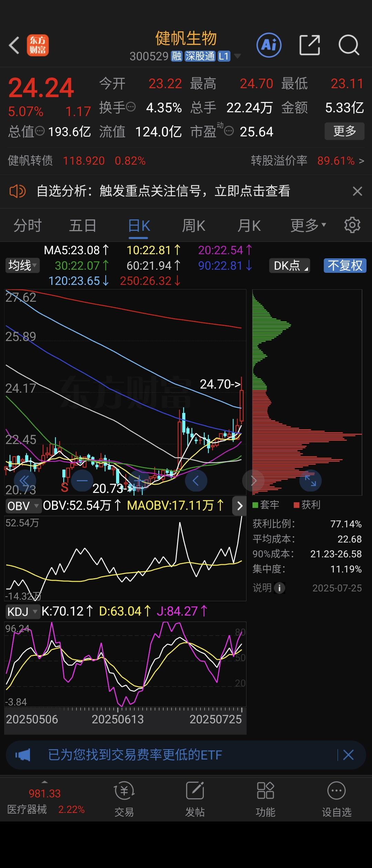The height and width of the screenshot is (868, 372).
Task: Expand stock info dropdown next to L1
Action: click(x=237, y=56)
